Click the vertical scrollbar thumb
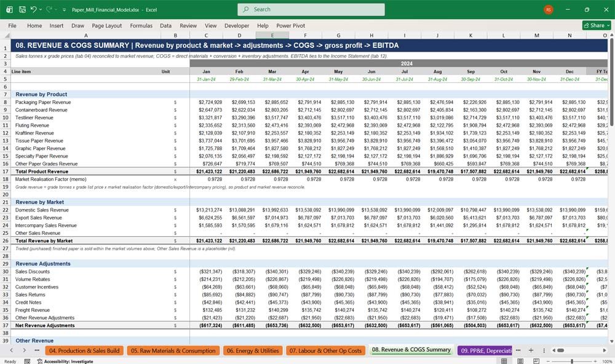This screenshot has width=615, height=364. tap(611, 82)
